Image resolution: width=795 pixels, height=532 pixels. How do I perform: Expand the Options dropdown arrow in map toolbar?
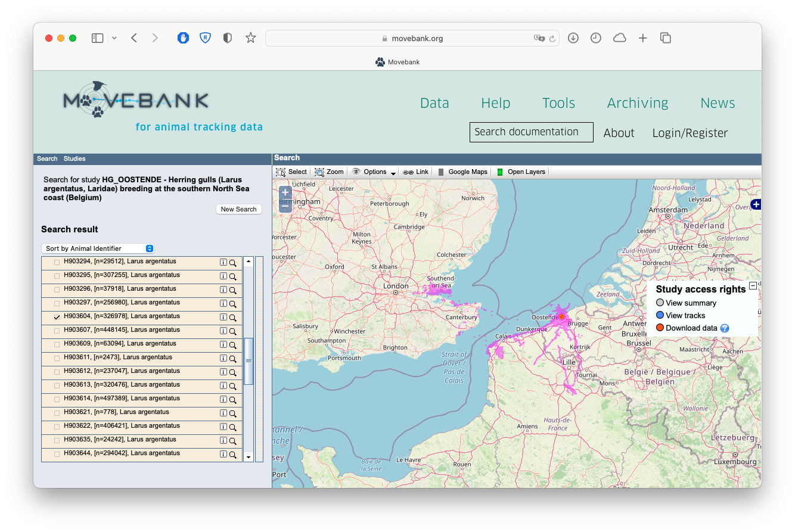[393, 173]
